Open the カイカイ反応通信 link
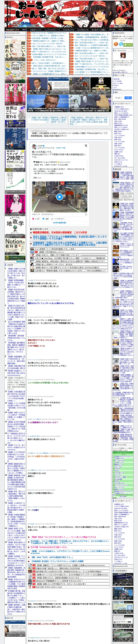 coord(117,81)
